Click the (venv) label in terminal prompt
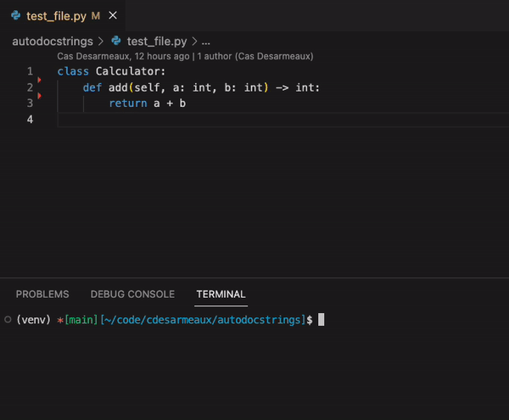The image size is (509, 420). 33,320
